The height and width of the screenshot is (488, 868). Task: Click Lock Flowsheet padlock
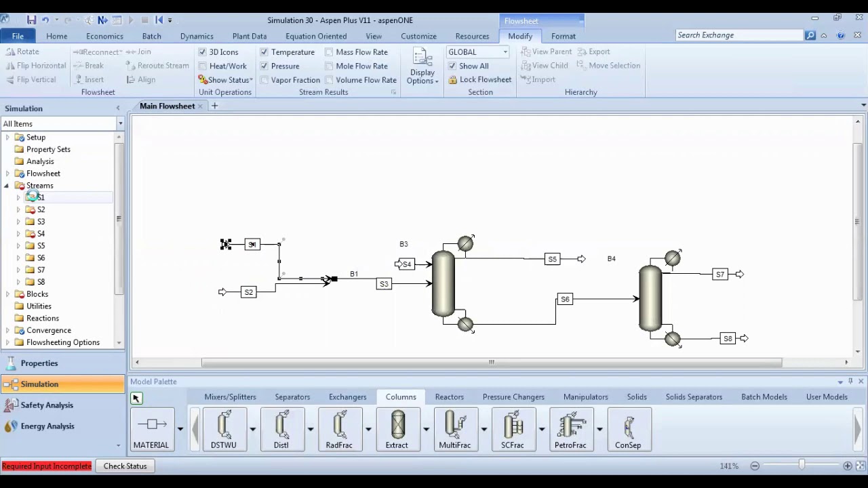click(x=452, y=79)
